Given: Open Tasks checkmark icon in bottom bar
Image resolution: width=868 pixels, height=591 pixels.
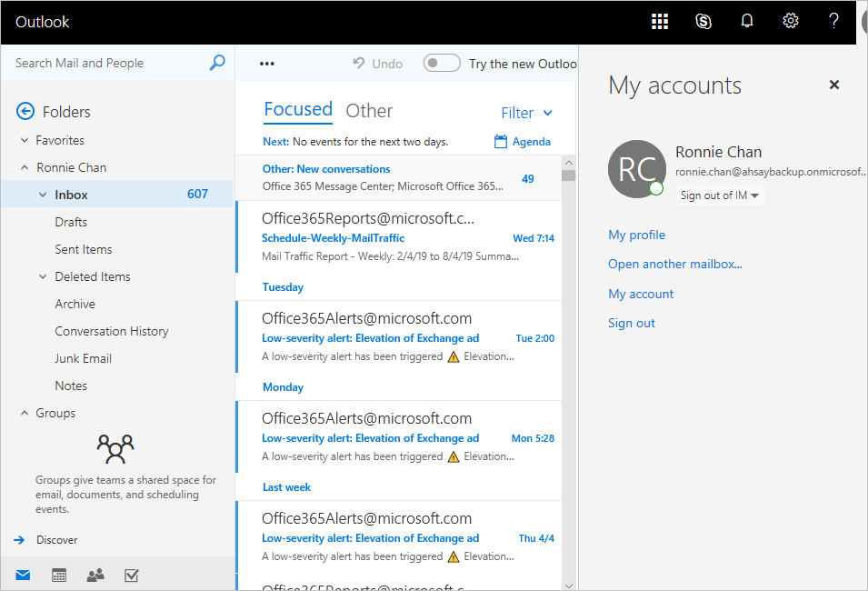Looking at the screenshot, I should (131, 575).
